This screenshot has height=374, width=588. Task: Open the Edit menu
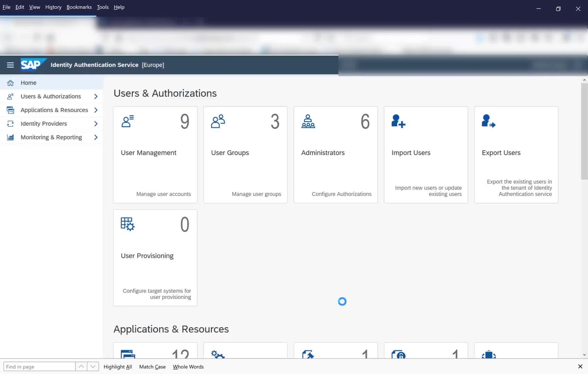[x=20, y=7]
